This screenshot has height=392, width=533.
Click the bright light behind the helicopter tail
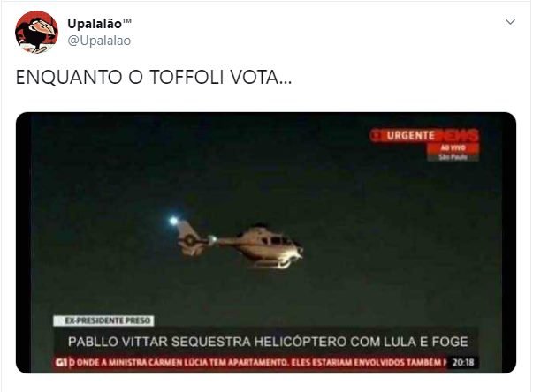pyautogui.click(x=174, y=222)
